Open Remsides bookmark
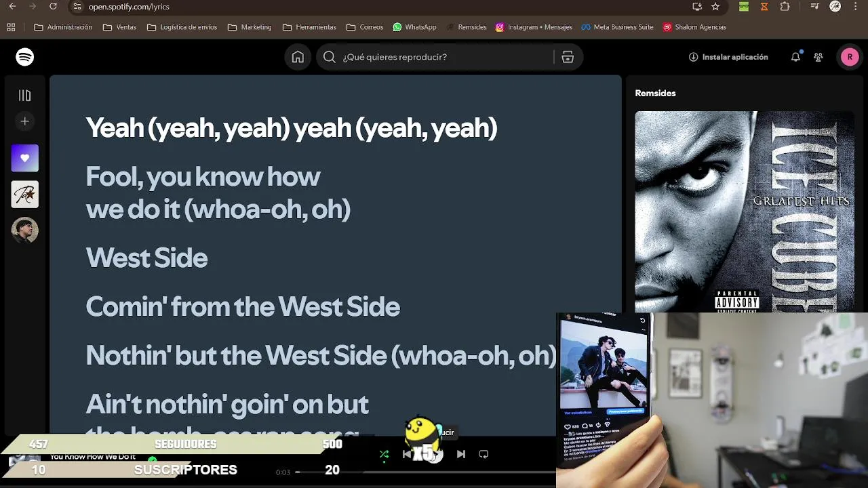This screenshot has width=868, height=488. coord(466,27)
